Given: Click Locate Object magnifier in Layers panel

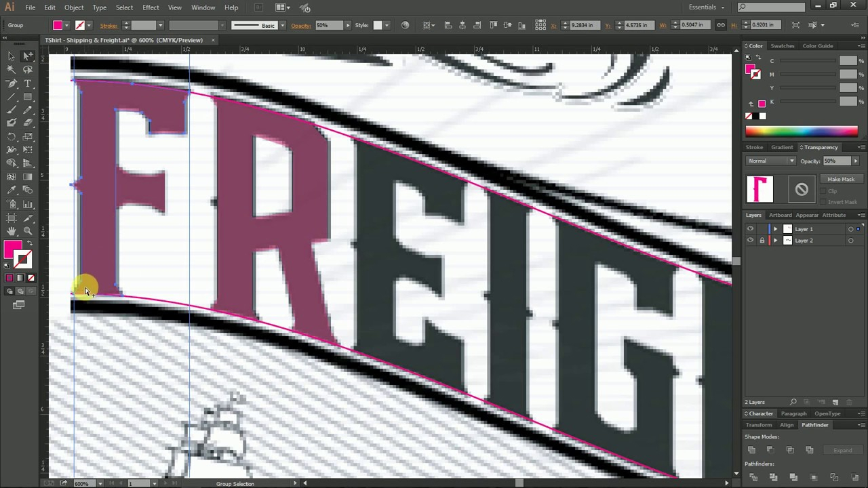Looking at the screenshot, I should [x=793, y=402].
